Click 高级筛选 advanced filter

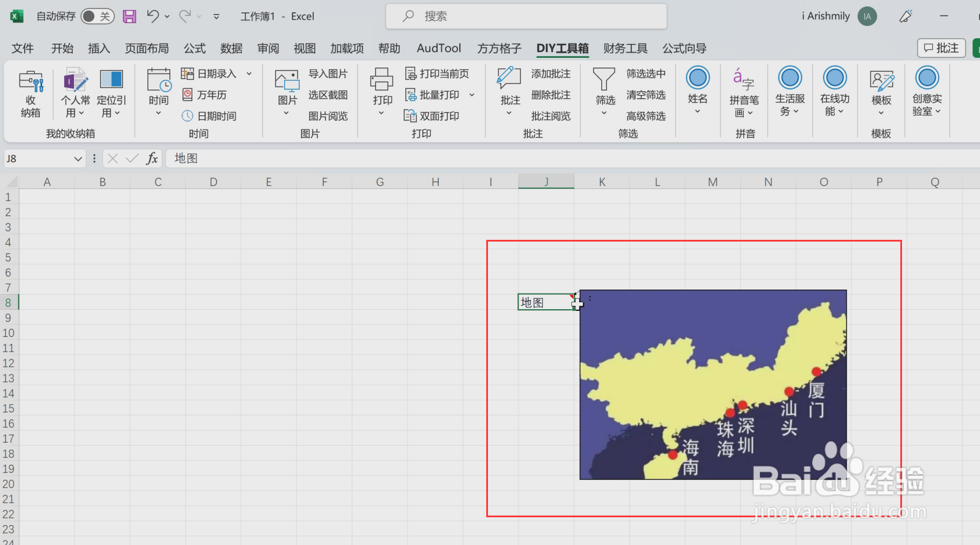point(646,116)
